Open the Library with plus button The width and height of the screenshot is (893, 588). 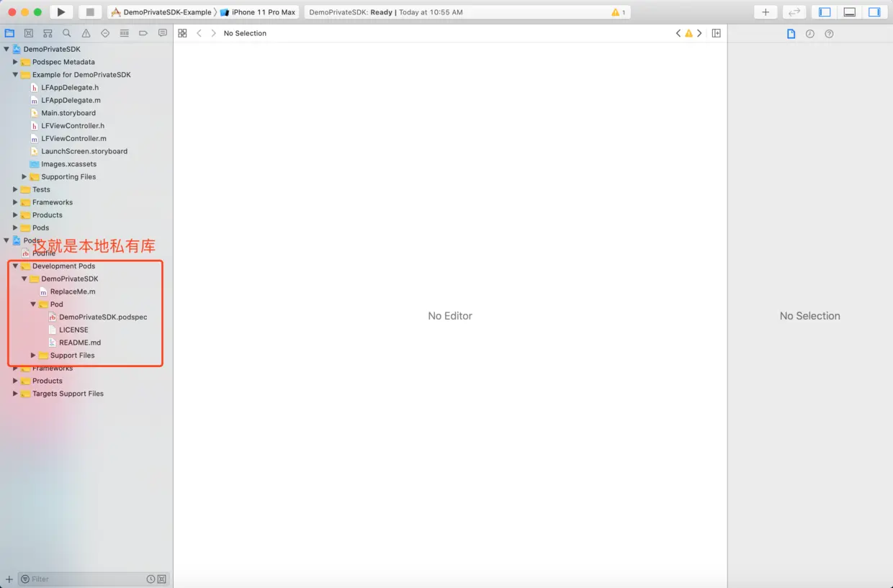(766, 12)
